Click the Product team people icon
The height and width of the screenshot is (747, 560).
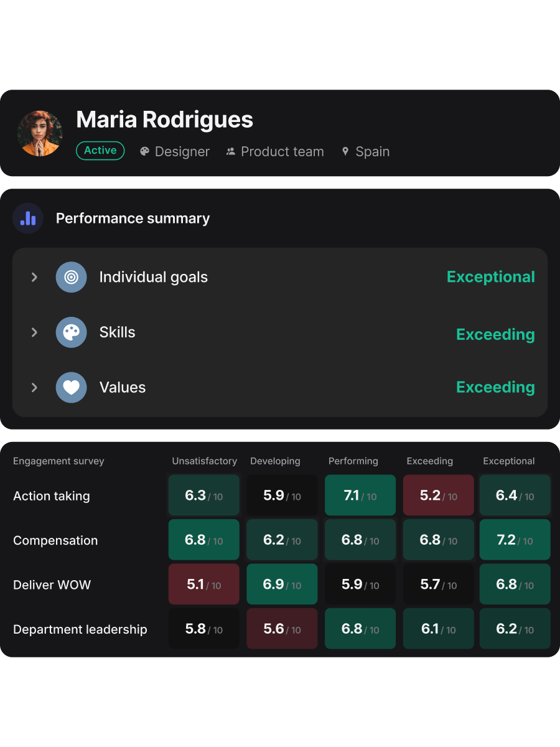pos(231,151)
